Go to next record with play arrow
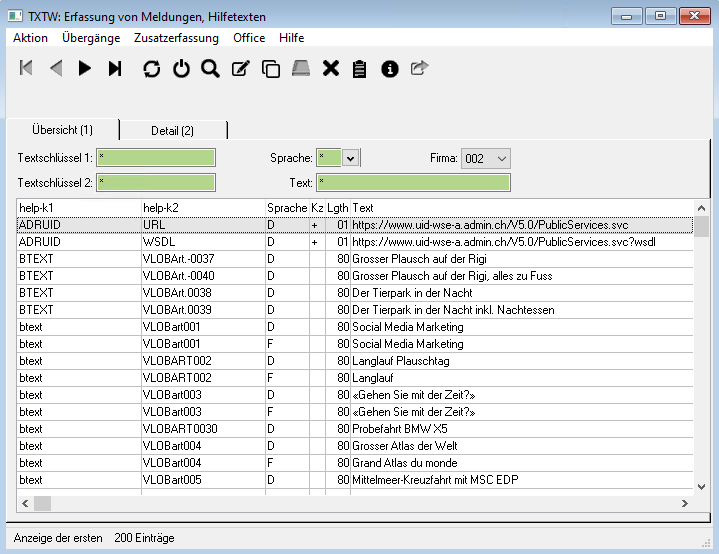This screenshot has width=719, height=554. [85, 69]
